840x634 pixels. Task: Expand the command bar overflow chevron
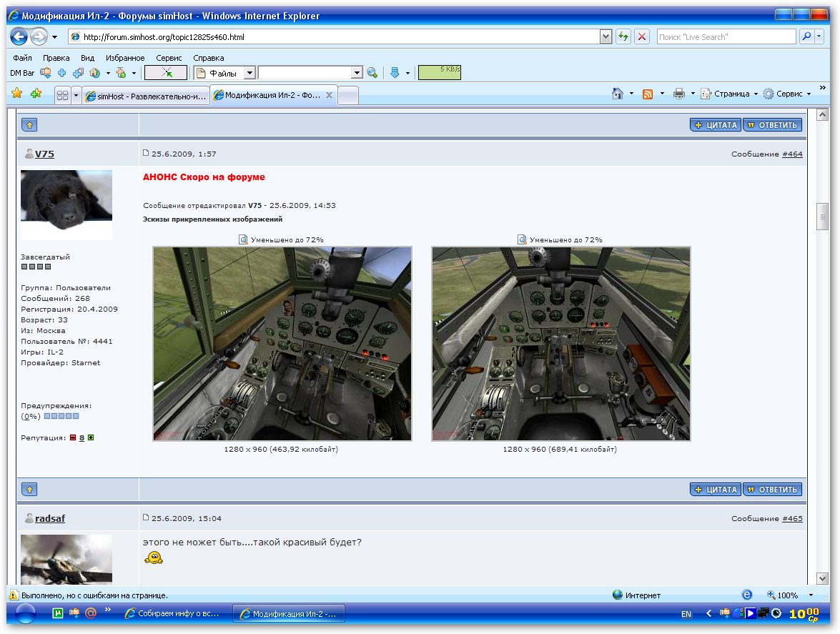(x=823, y=88)
